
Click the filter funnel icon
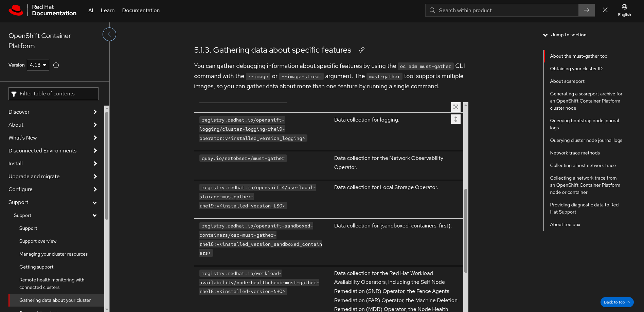pyautogui.click(x=14, y=94)
